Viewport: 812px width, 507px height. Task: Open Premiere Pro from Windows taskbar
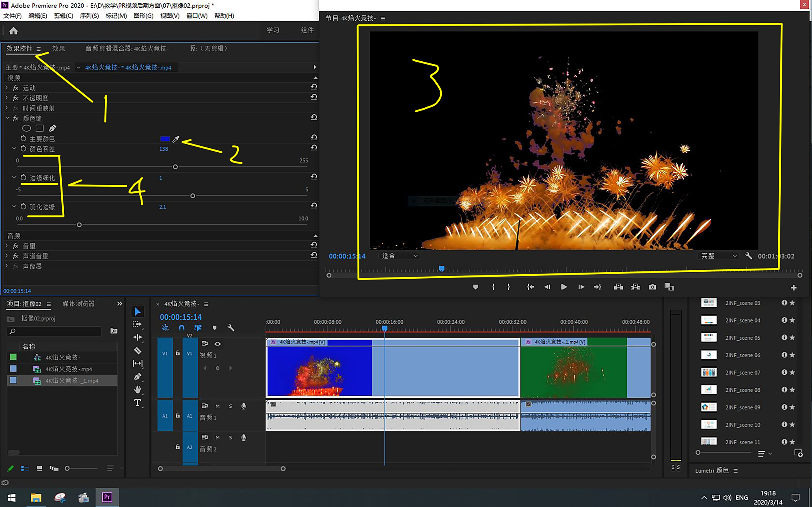107,497
